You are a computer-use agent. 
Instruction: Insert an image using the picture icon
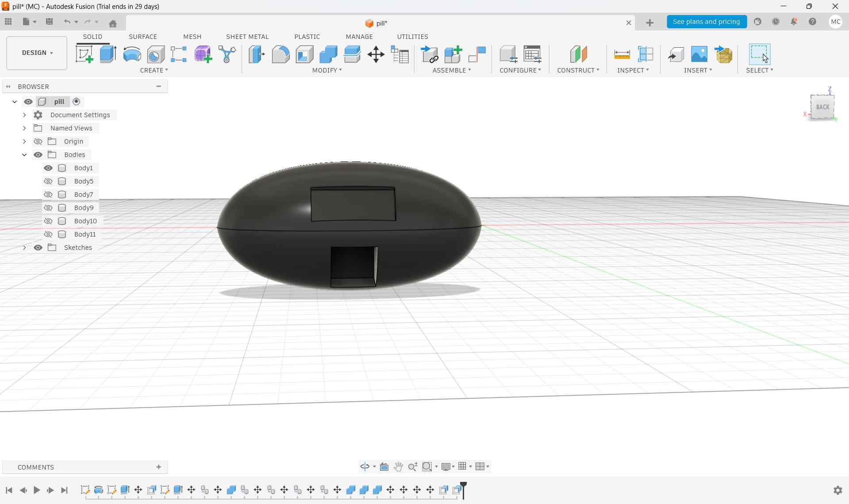click(x=699, y=54)
